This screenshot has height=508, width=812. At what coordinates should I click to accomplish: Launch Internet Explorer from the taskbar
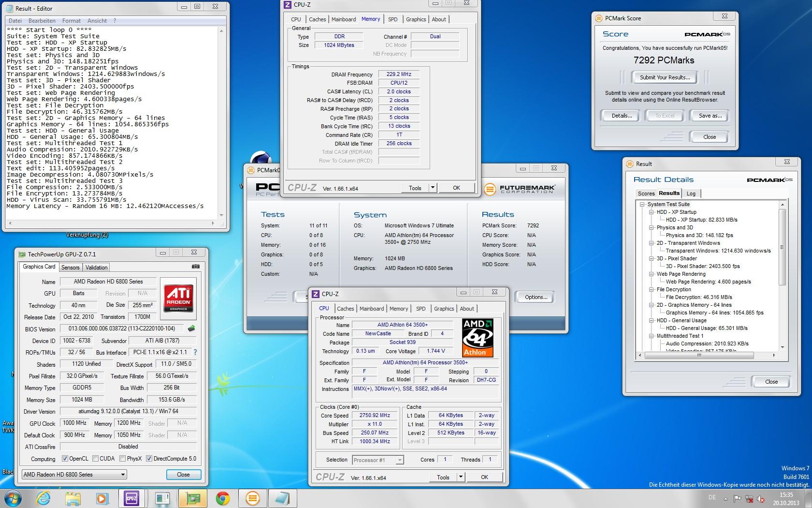43,498
